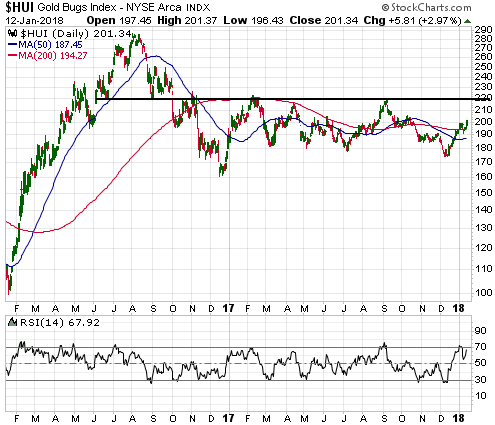Click the StockCharts.com copyright logo
495x425 pixels.
[x=426, y=7]
